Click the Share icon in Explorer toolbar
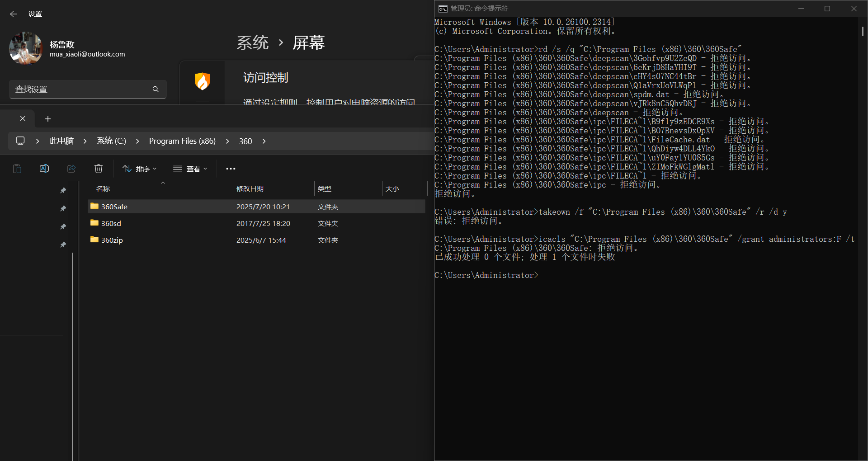Image resolution: width=868 pixels, height=461 pixels. coord(71,169)
